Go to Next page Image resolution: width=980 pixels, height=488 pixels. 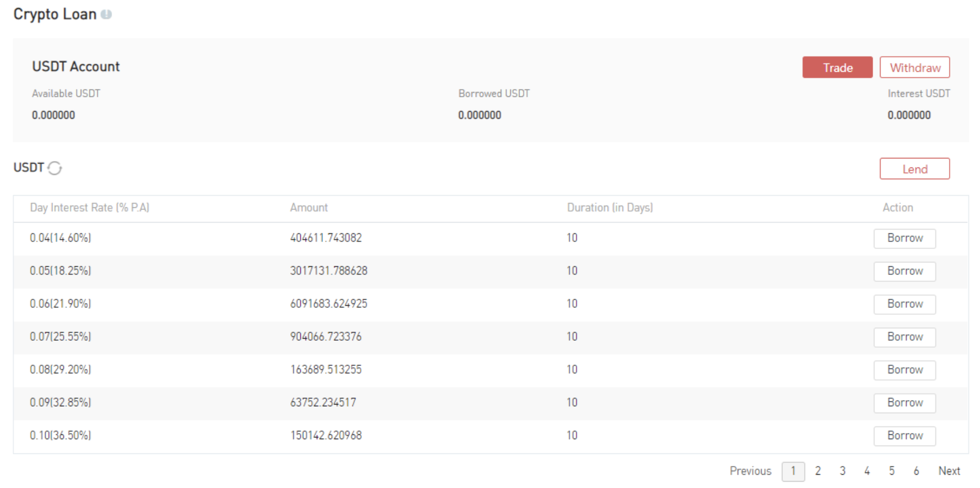(x=949, y=471)
